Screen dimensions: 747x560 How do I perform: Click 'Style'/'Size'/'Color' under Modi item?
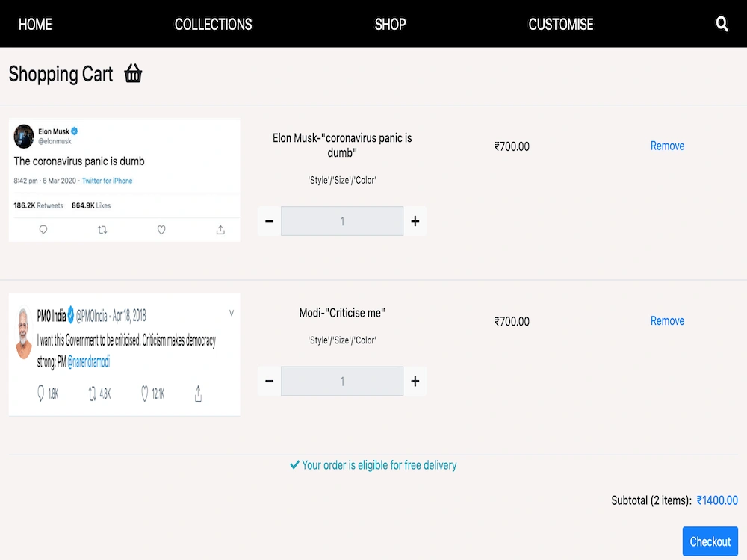tap(342, 340)
